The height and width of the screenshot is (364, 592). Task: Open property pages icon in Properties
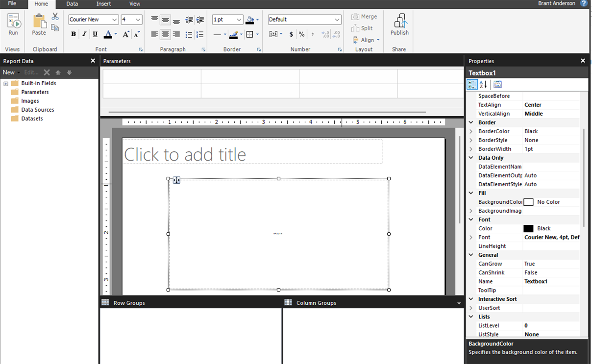coord(497,85)
